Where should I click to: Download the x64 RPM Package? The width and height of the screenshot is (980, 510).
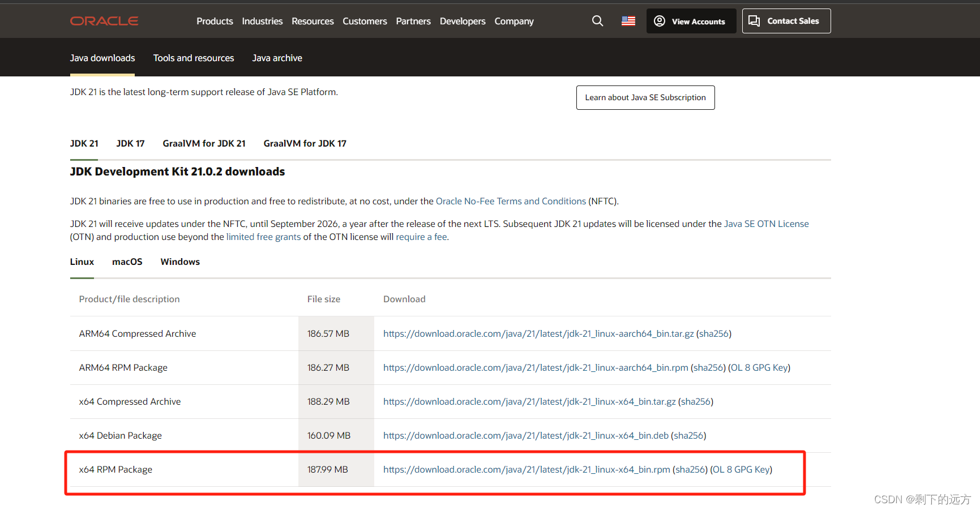point(527,469)
